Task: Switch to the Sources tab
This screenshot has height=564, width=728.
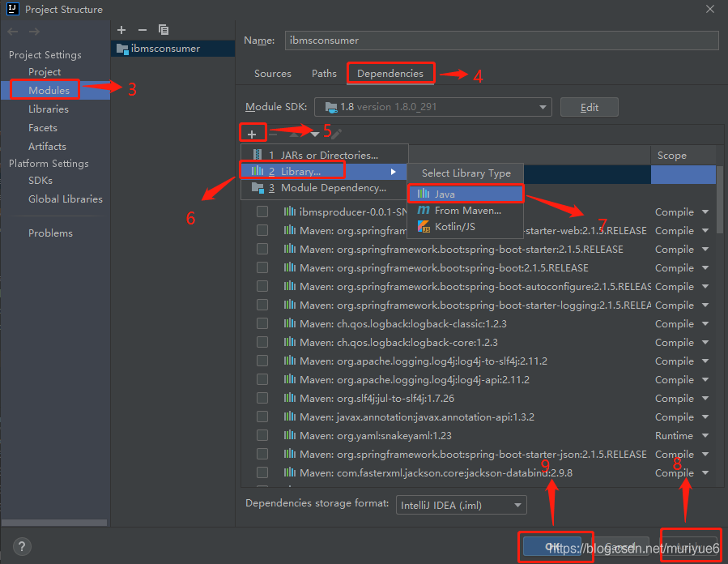Action: tap(273, 74)
